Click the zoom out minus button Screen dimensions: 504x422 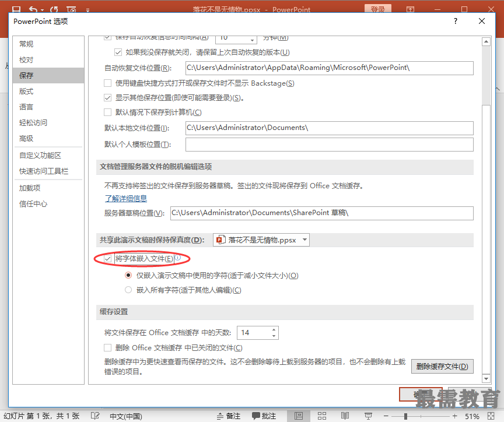pos(386,416)
